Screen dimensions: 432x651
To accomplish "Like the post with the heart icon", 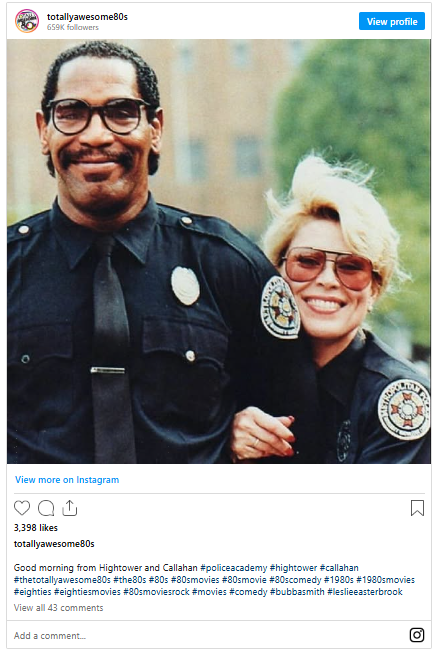I will tap(22, 508).
